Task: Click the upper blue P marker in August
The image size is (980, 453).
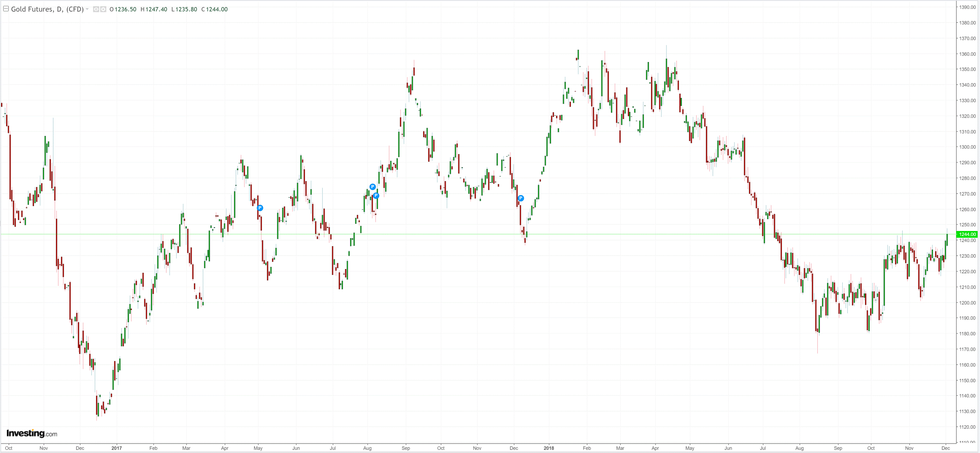Action: click(x=372, y=187)
